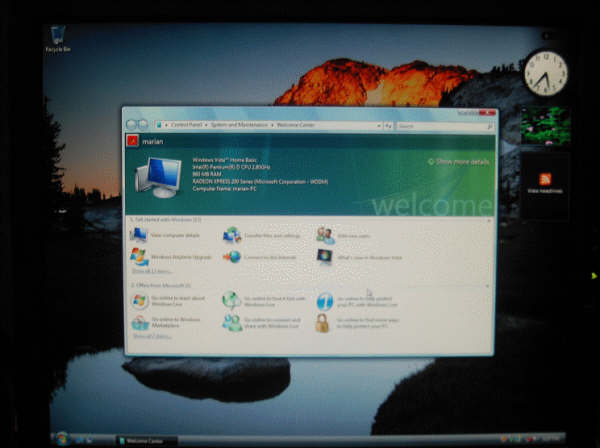Open Add new users item
Screen dimensions: 600x448
click(343, 236)
